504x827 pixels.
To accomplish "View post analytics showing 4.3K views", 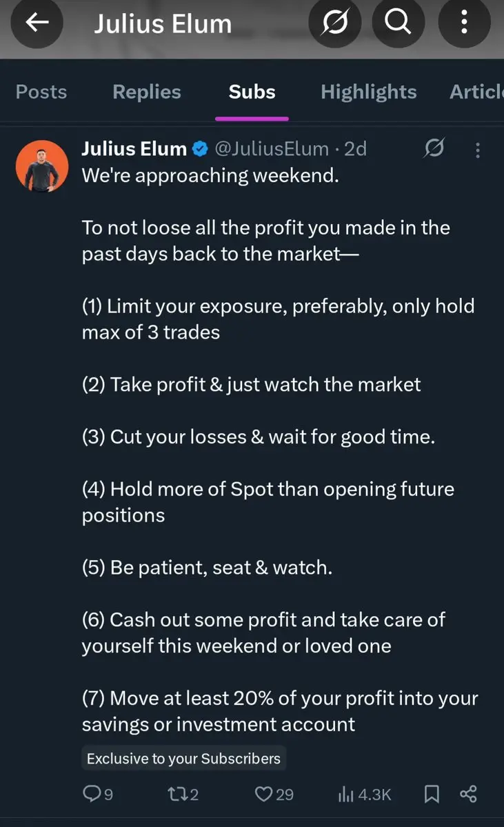I will point(364,794).
